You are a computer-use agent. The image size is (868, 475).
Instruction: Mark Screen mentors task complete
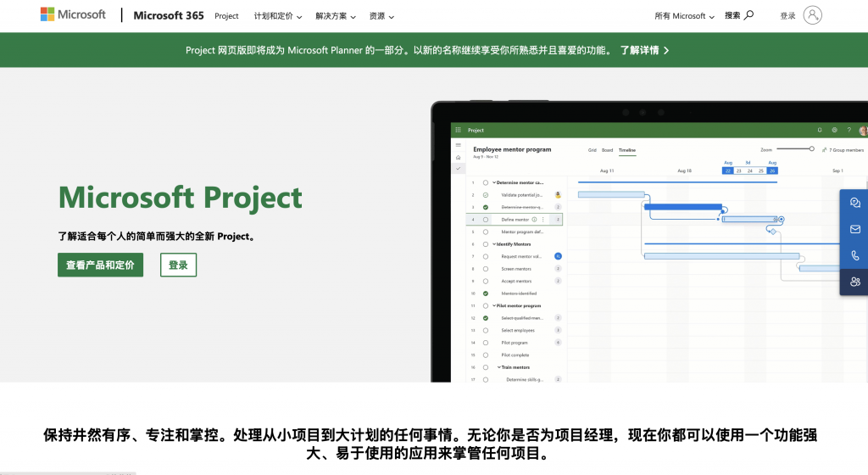486,269
